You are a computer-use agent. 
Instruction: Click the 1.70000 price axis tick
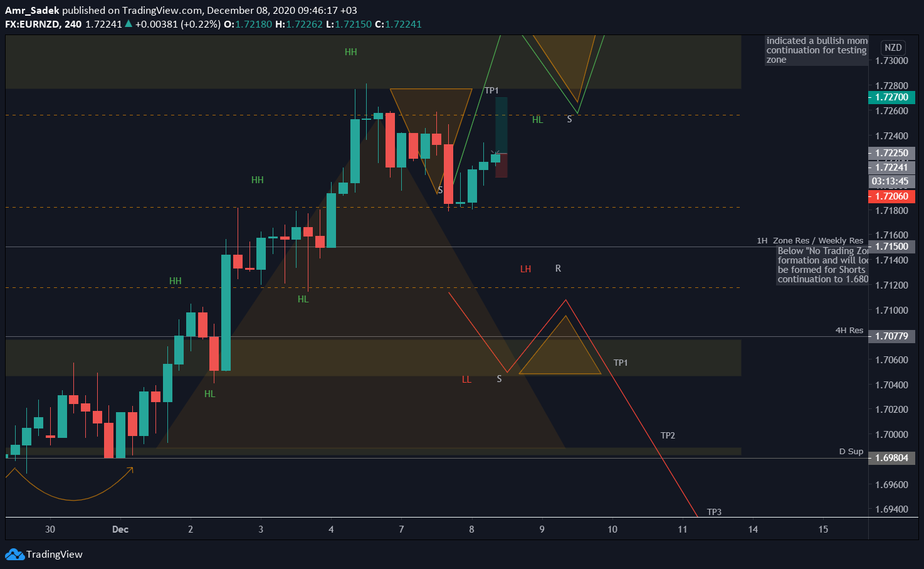[x=891, y=435]
